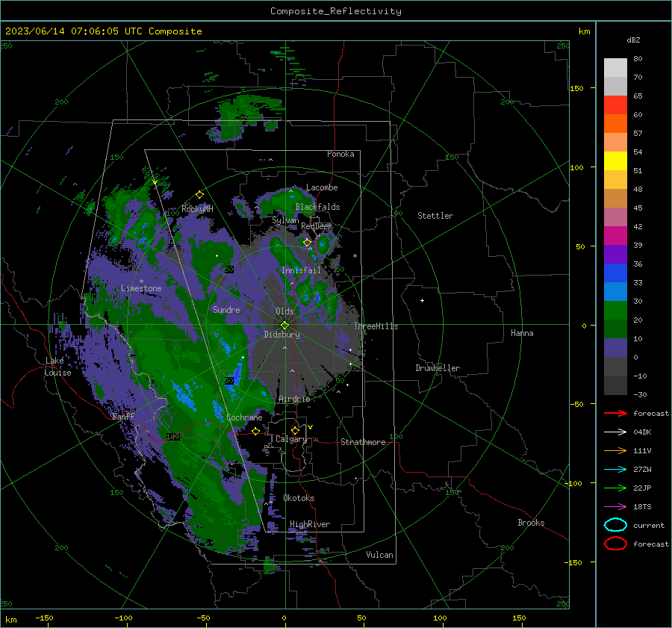Click the cyan current ellipse in the legend
This screenshot has width=672, height=628.
[x=615, y=525]
